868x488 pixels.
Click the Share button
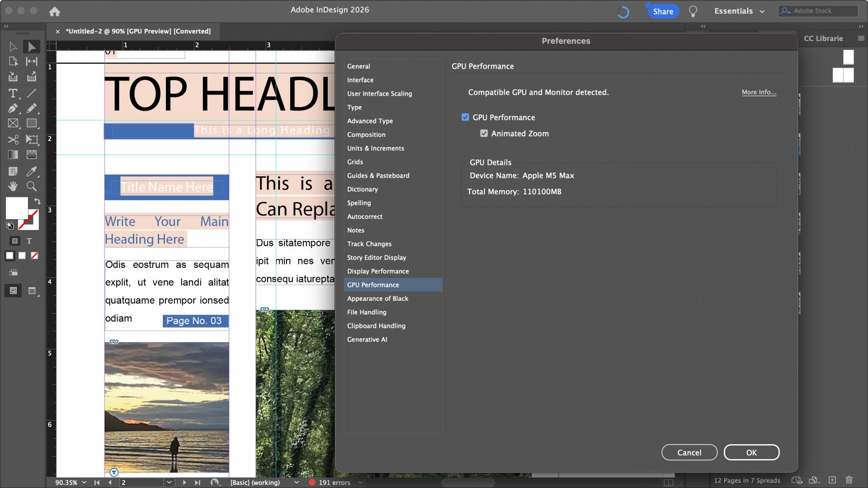[x=663, y=11]
